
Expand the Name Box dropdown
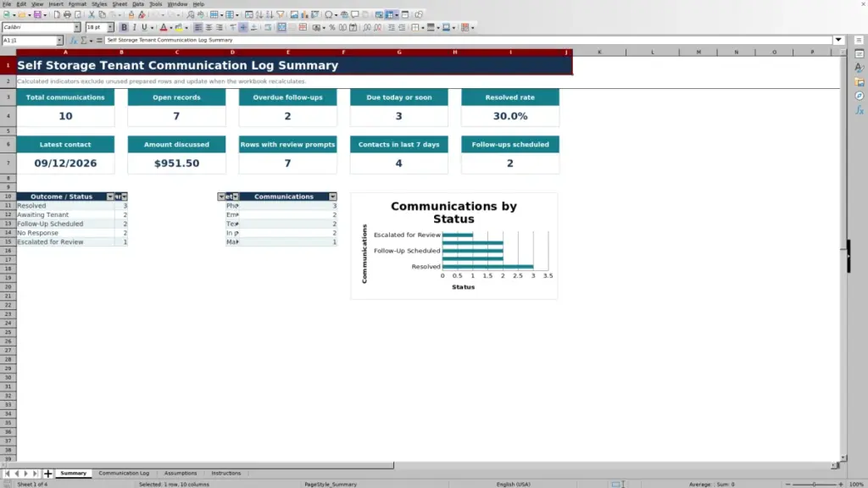[59, 40]
